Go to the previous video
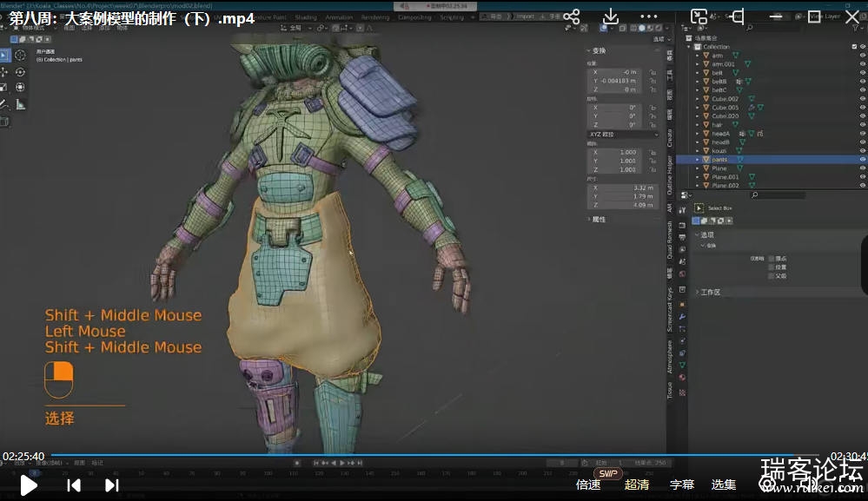The image size is (868, 501). pos(74,485)
